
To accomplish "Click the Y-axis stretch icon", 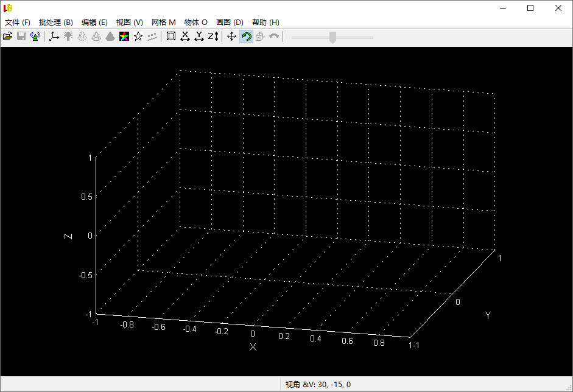I will click(199, 36).
